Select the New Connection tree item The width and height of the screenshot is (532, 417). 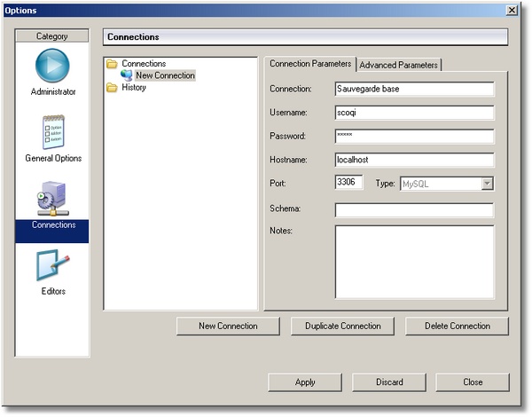[165, 75]
